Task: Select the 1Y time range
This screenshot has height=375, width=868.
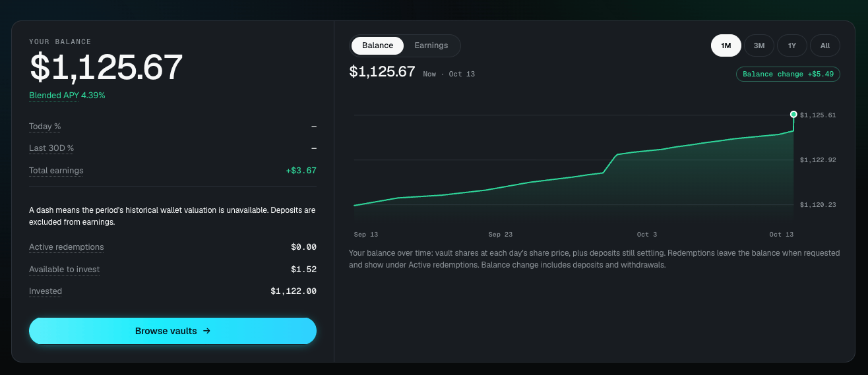Action: 792,45
